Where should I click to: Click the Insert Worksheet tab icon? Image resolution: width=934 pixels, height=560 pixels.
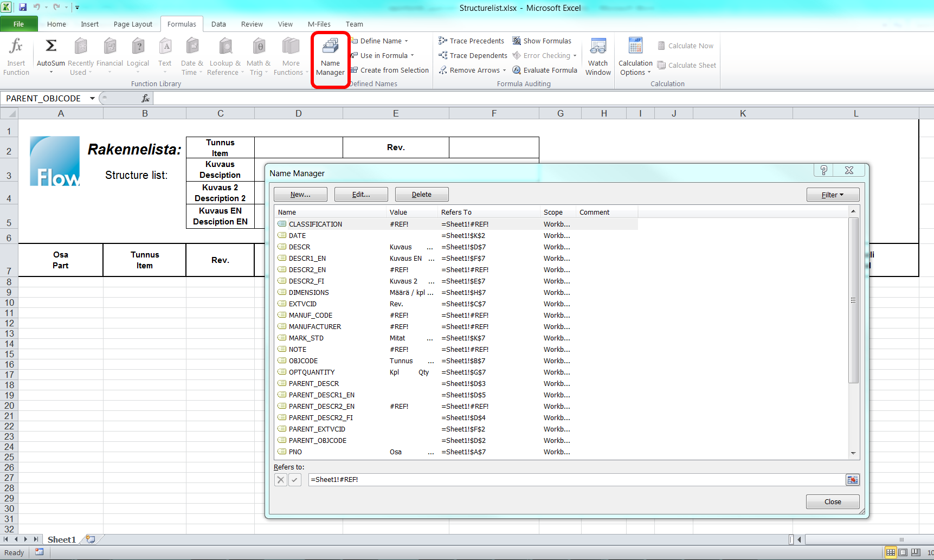pos(91,539)
